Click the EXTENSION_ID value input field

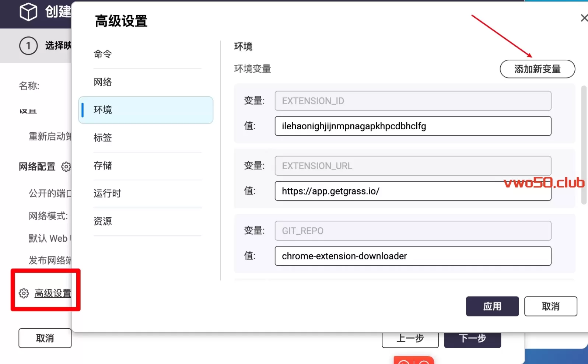click(413, 126)
